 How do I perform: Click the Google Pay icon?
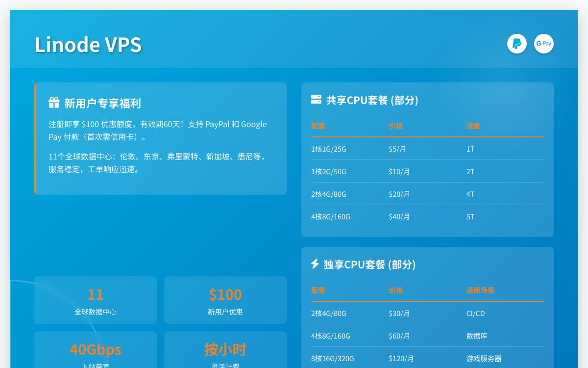pyautogui.click(x=544, y=44)
